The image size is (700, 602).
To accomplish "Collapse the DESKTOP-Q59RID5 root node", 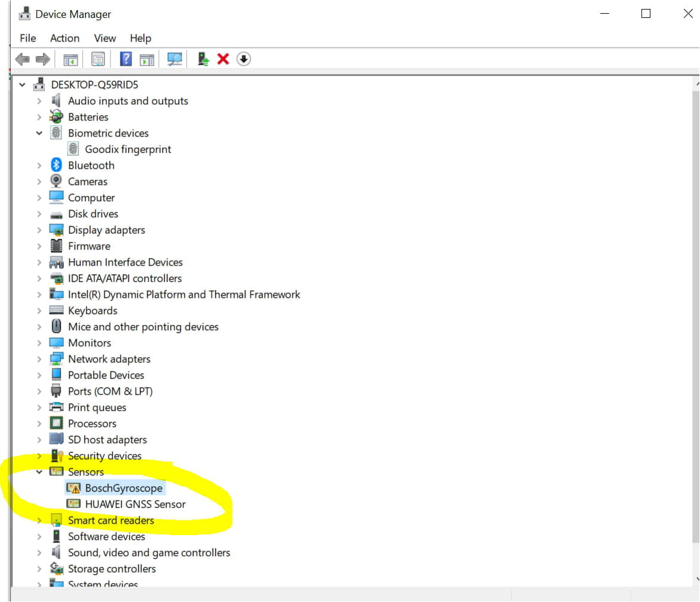I will pyautogui.click(x=22, y=84).
